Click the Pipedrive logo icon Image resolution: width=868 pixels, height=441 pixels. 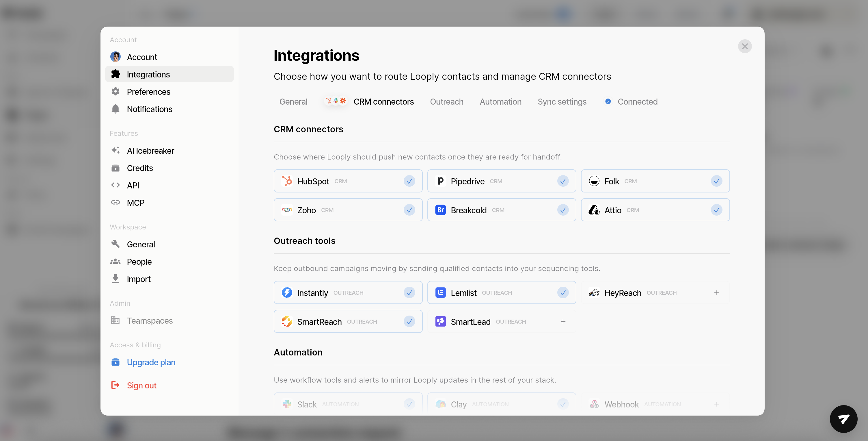click(440, 181)
